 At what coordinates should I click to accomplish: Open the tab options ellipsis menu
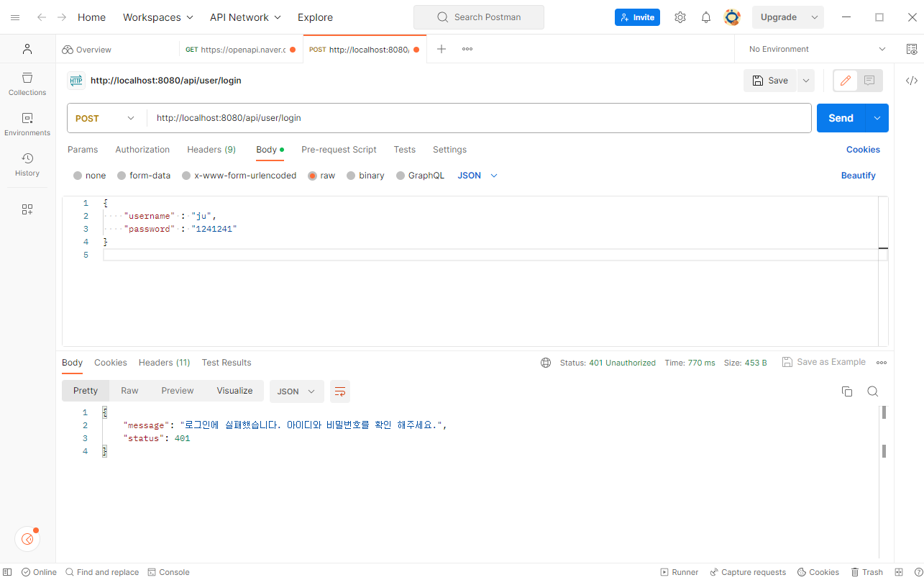(x=467, y=49)
